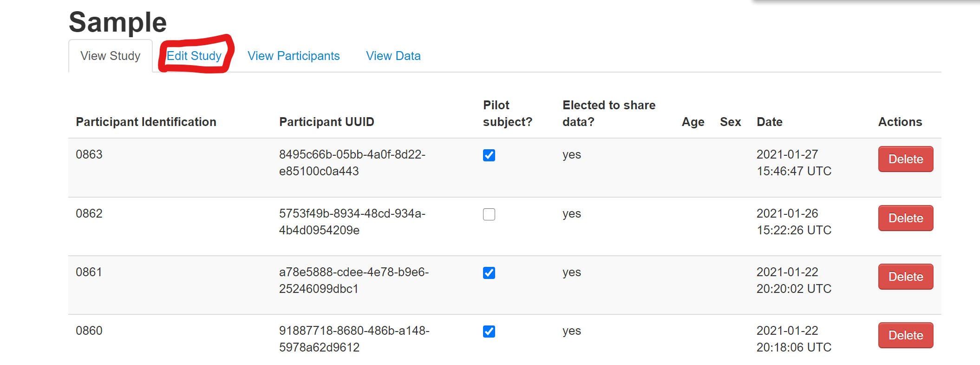Screen dimensions: 980x365
Task: Open the Edit Study tab
Action: (194, 56)
